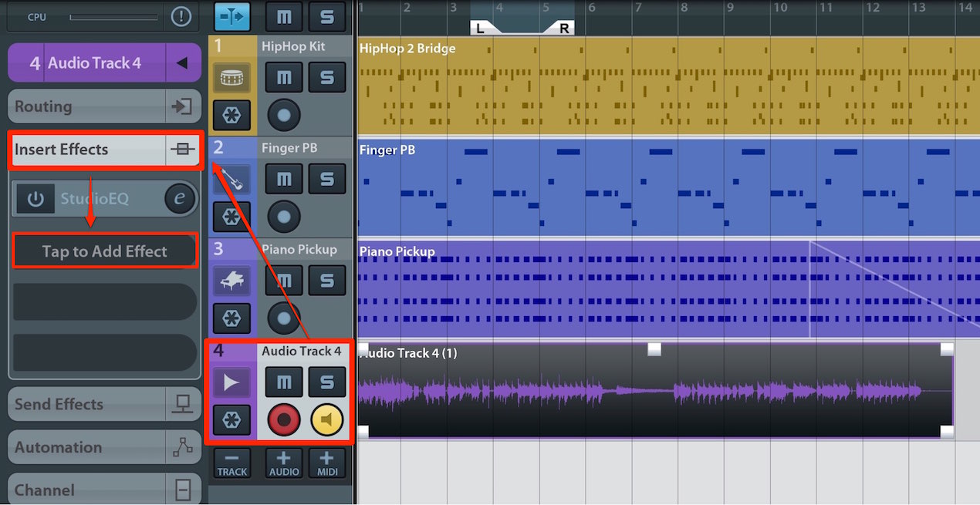The image size is (980, 505).
Task: Click the global Solo S button
Action: point(327,16)
